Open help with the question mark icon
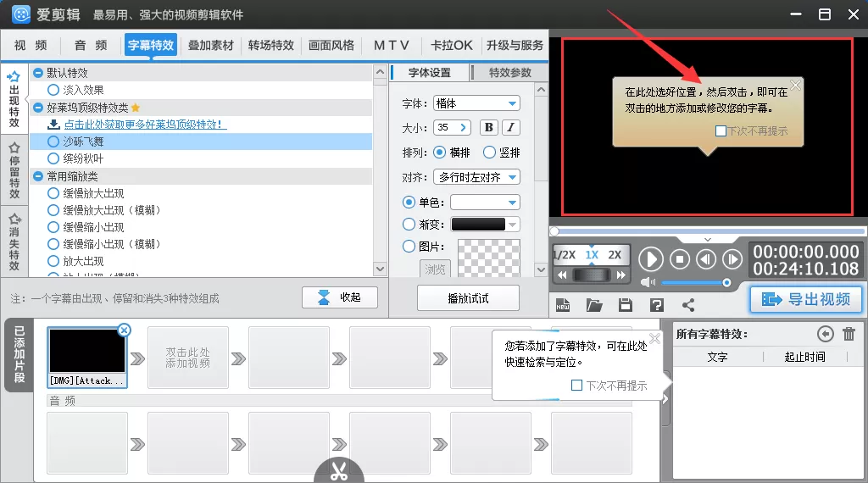This screenshot has height=483, width=868. pos(657,305)
